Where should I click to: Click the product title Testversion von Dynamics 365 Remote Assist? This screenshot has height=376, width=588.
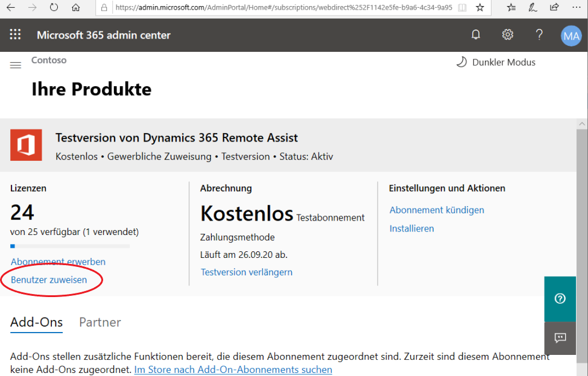coord(177,138)
